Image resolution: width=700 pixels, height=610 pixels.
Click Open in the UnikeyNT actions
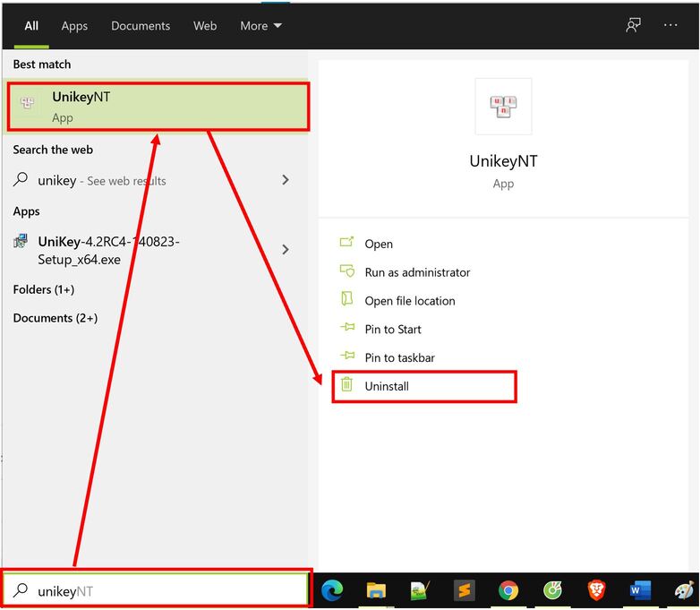coord(379,244)
